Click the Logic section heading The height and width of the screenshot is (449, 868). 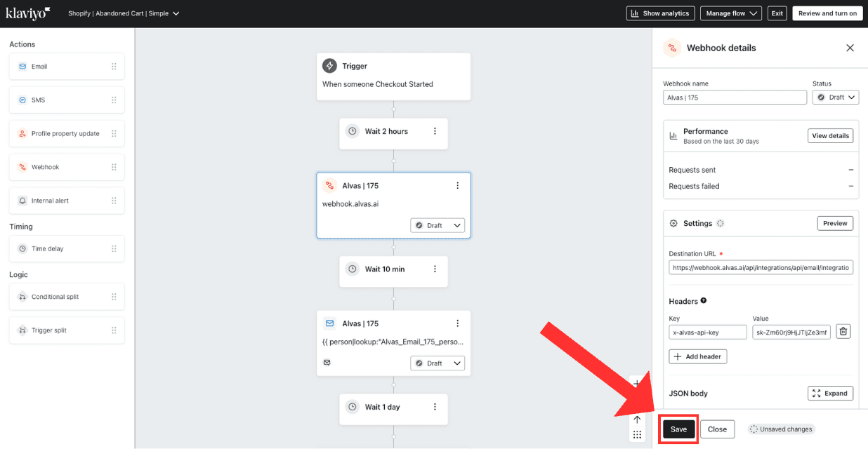pyautogui.click(x=18, y=274)
